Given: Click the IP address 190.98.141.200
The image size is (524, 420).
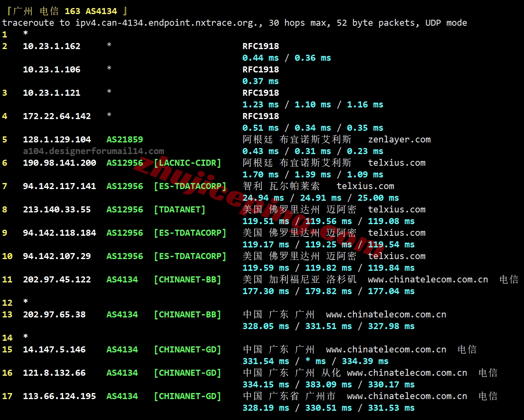Looking at the screenshot, I should coord(60,163).
